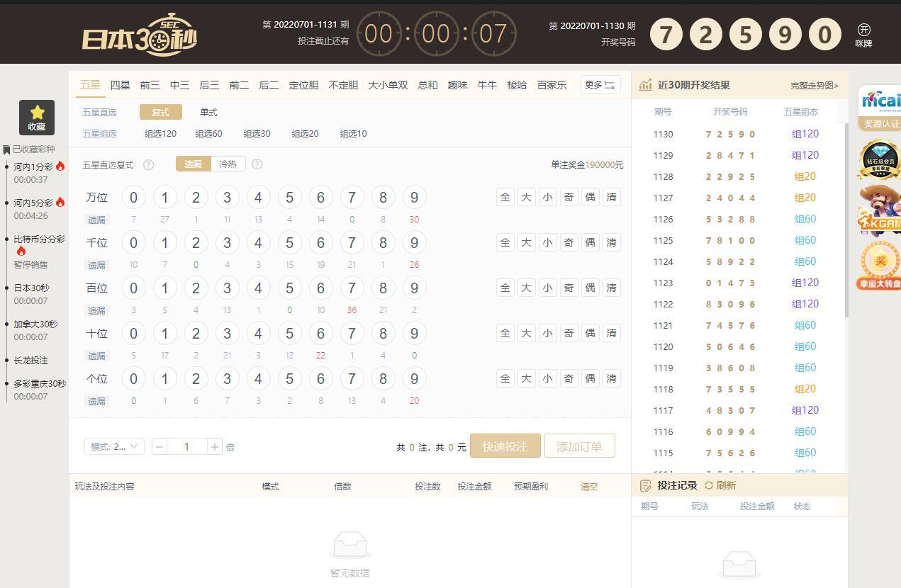
Task: Click the star 收藏 favorites icon
Action: 37,118
